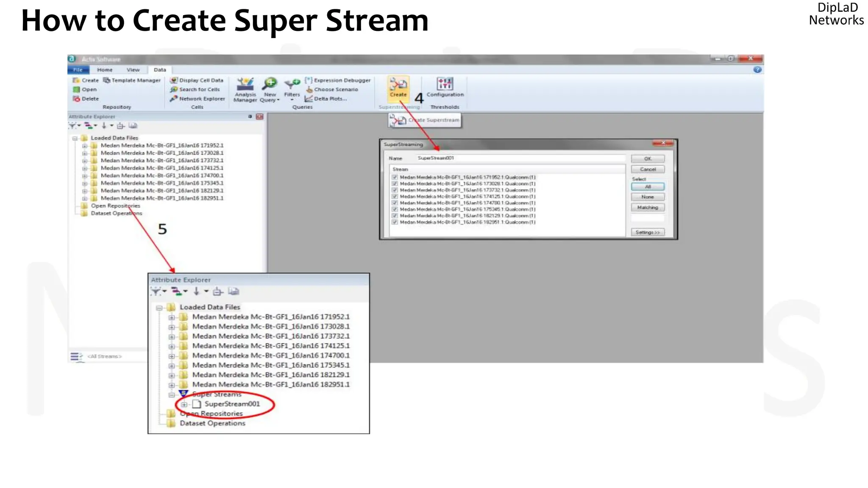Click the Open repository icon
This screenshot has width=868, height=488.
click(76, 89)
